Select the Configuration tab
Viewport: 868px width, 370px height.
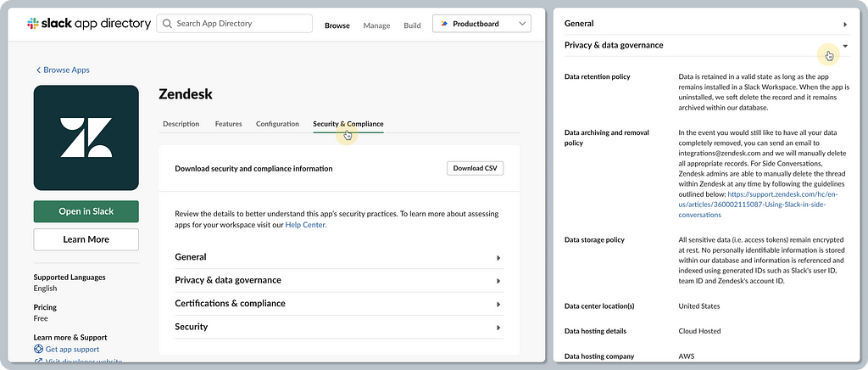[x=277, y=124]
